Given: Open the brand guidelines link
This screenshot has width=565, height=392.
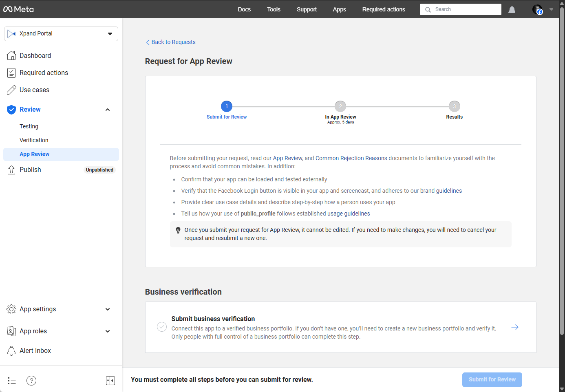Looking at the screenshot, I should tap(441, 191).
